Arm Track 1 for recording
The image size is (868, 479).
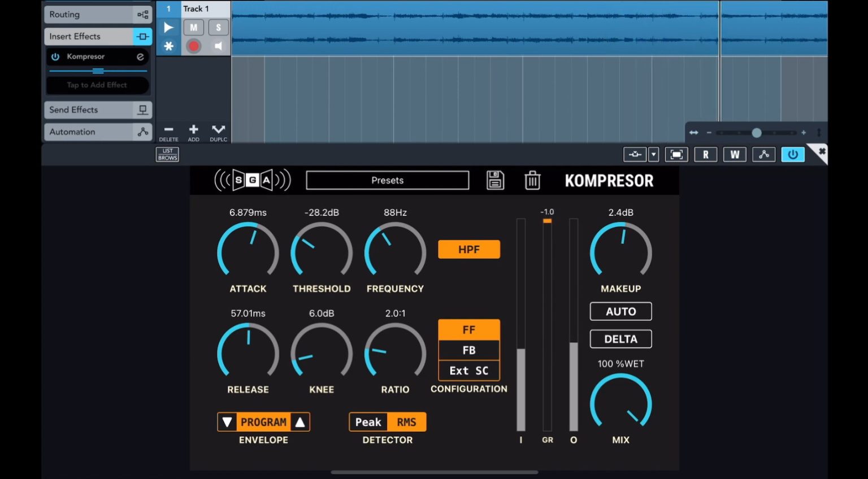point(193,46)
